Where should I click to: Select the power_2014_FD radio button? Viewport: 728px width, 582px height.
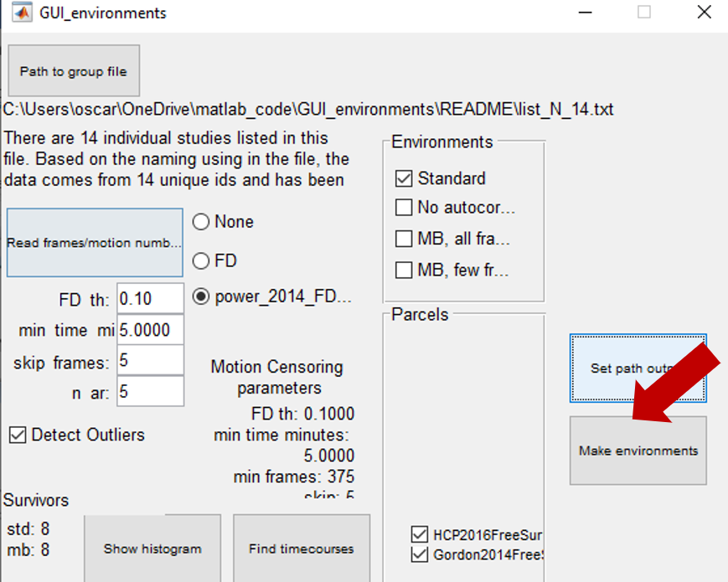(201, 296)
